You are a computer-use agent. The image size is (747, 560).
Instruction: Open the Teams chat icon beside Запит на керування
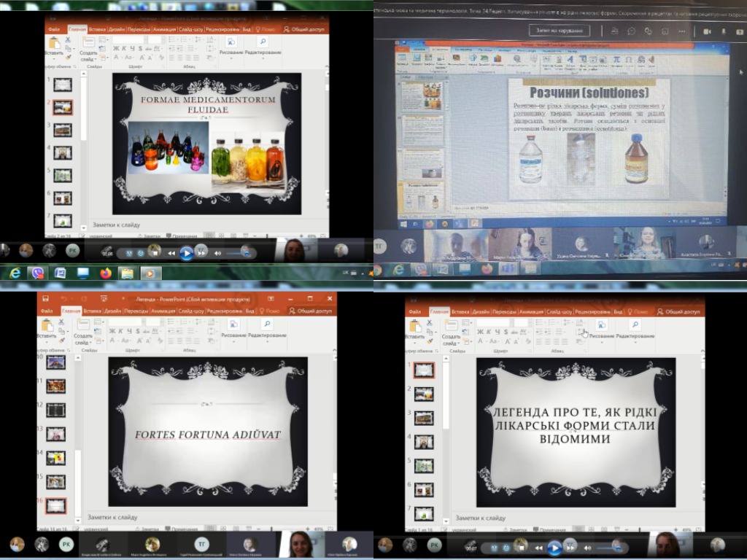(630, 31)
